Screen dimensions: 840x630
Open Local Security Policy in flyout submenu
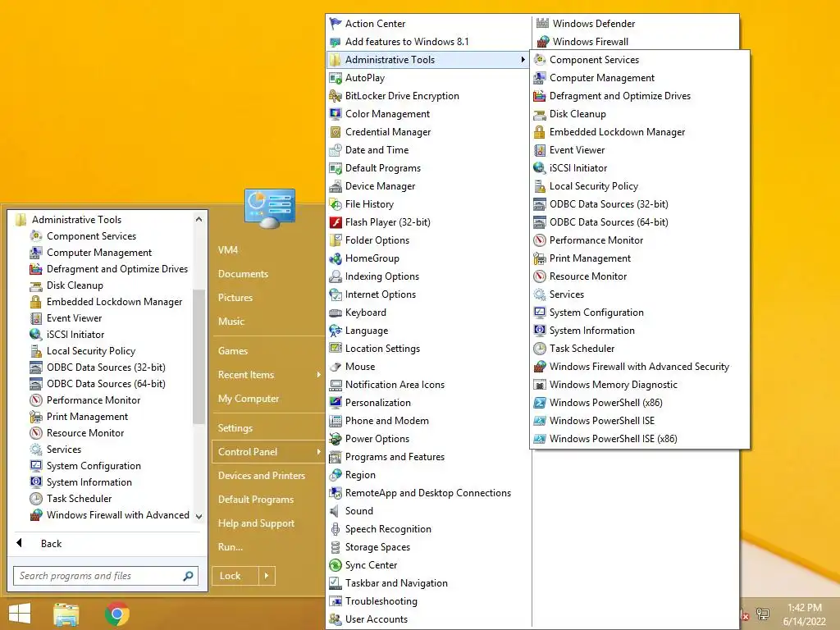tap(594, 186)
